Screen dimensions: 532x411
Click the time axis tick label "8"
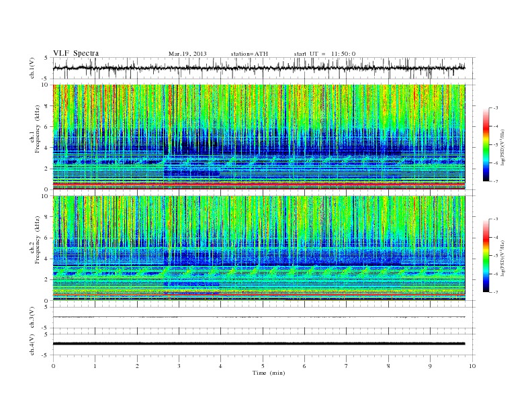[x=388, y=366]
